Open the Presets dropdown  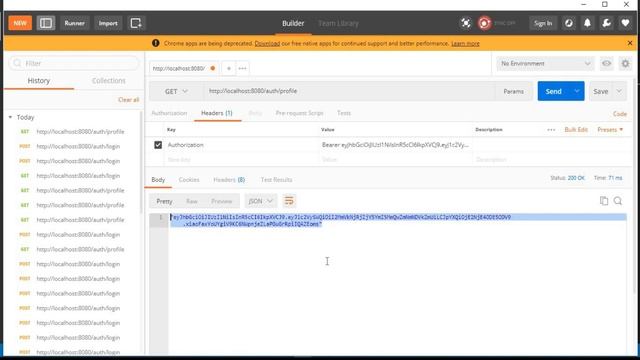610,130
